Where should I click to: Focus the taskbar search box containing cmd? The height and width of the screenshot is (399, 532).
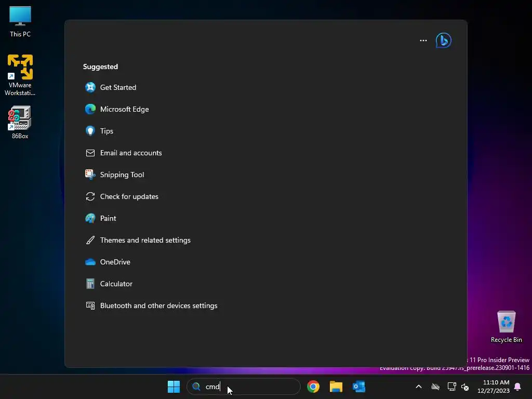[244, 387]
